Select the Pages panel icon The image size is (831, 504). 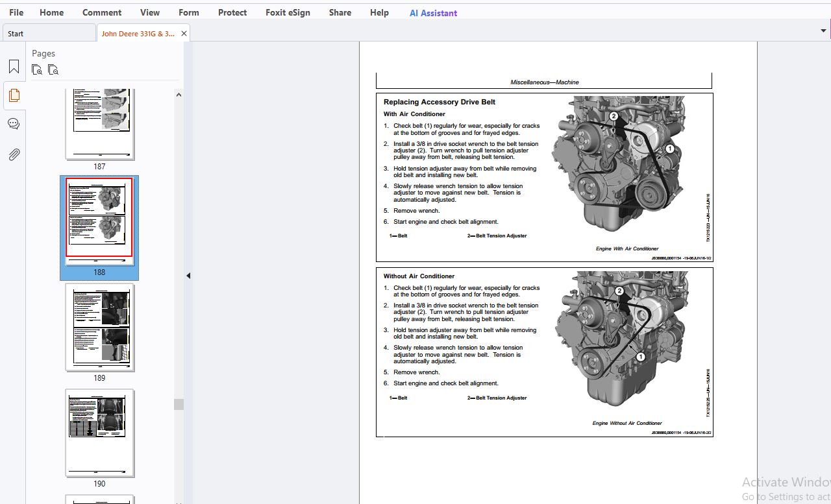(14, 95)
